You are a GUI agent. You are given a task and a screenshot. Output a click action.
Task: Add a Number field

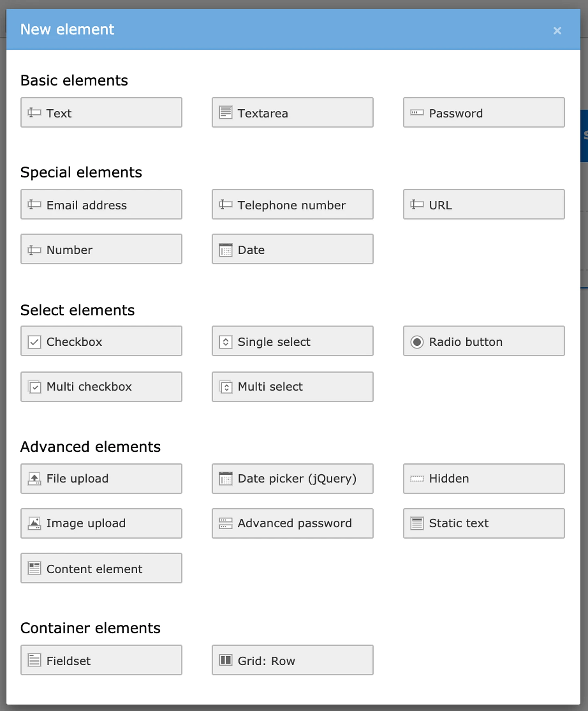coord(101,249)
